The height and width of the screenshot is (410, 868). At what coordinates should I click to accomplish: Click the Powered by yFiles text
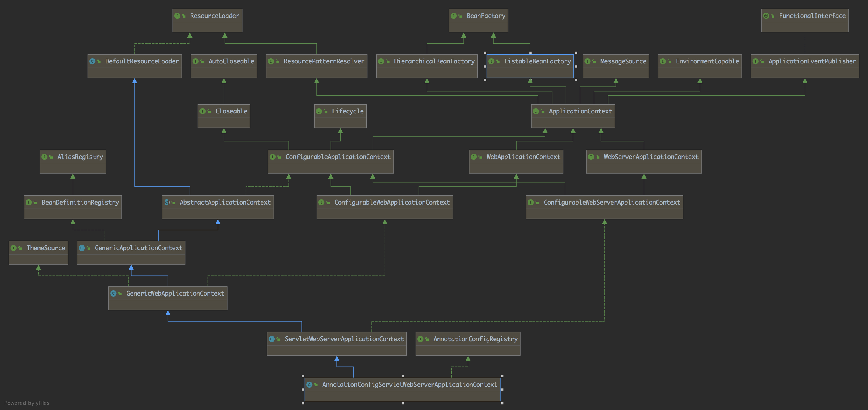click(27, 403)
